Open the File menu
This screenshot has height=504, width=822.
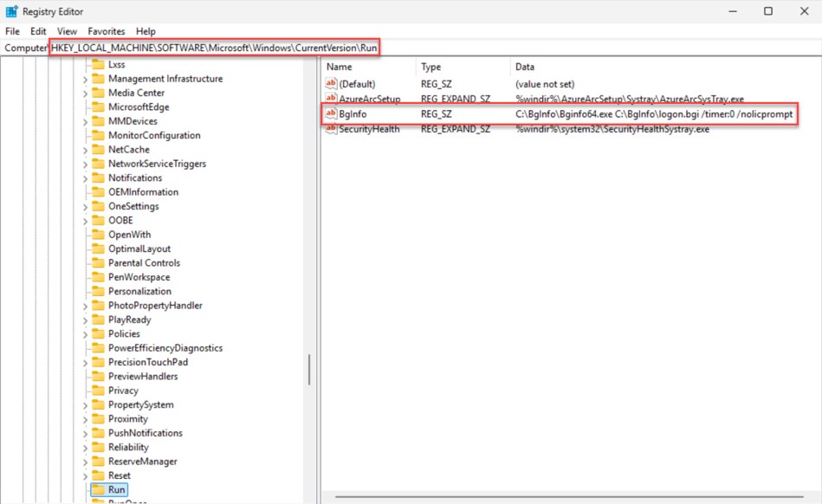(x=13, y=31)
